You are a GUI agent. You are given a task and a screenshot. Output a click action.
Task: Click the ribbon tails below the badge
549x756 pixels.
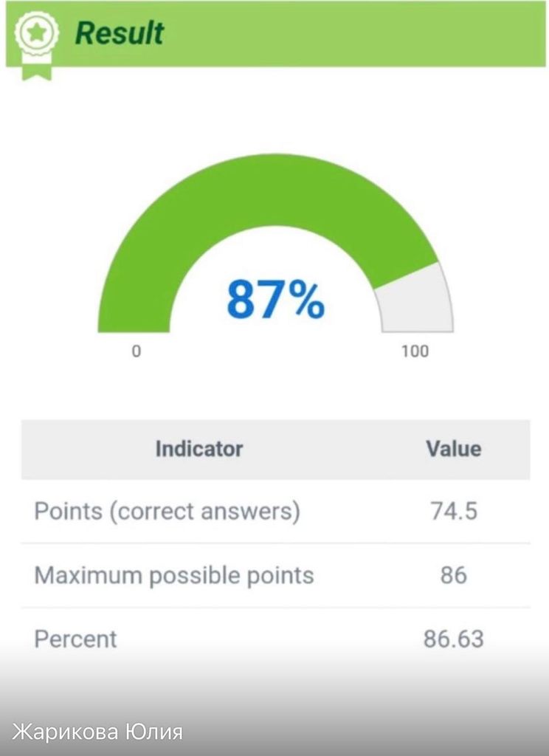36,70
